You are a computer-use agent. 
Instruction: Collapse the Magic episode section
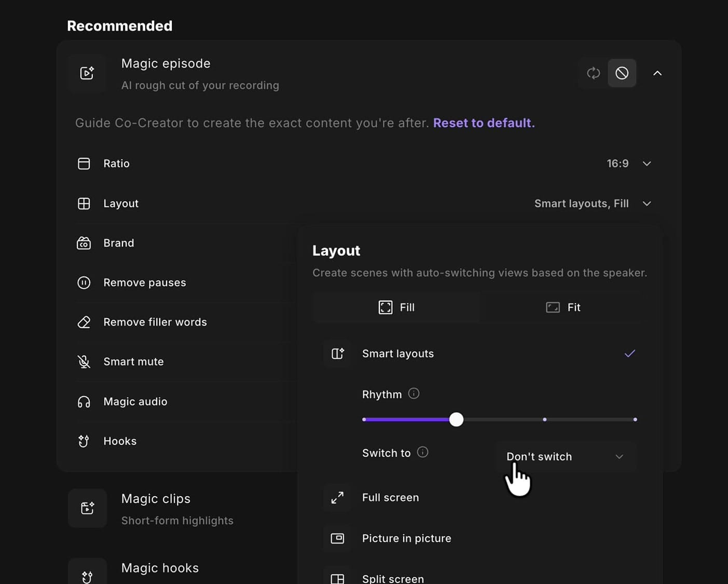(x=657, y=73)
